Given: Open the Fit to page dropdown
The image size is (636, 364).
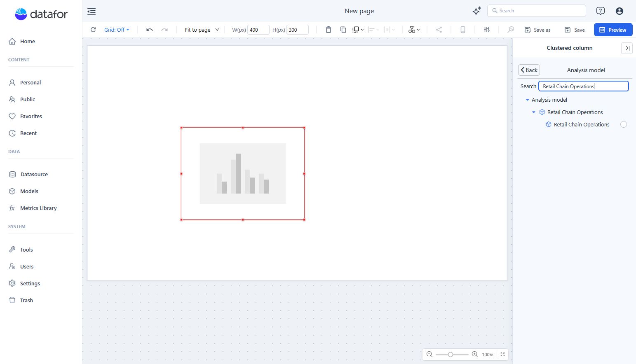Looking at the screenshot, I should click(202, 30).
